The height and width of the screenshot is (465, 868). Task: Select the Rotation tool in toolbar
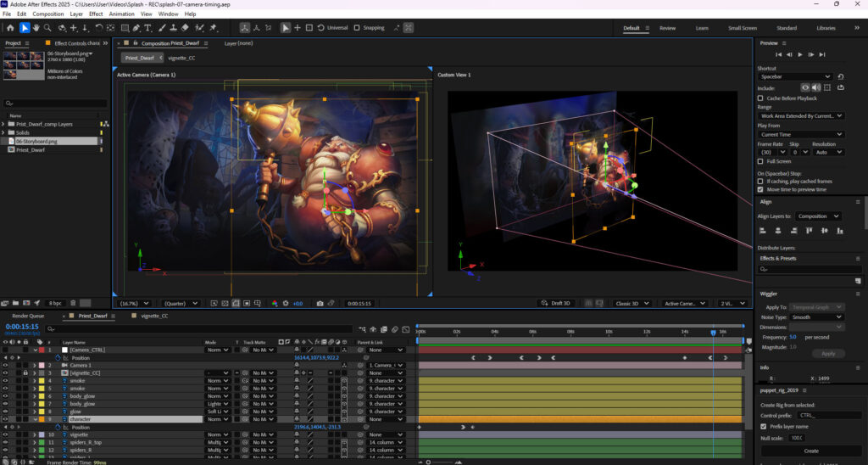click(x=98, y=28)
